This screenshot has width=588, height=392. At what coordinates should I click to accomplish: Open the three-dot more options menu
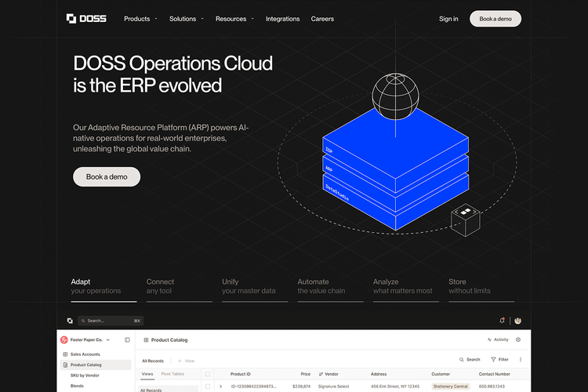pos(520,359)
